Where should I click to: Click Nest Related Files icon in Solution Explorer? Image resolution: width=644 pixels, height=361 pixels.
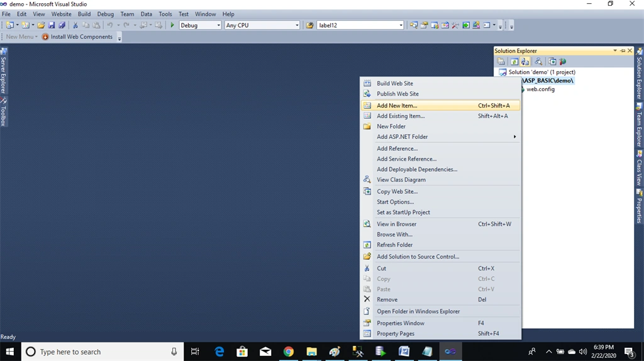(525, 62)
